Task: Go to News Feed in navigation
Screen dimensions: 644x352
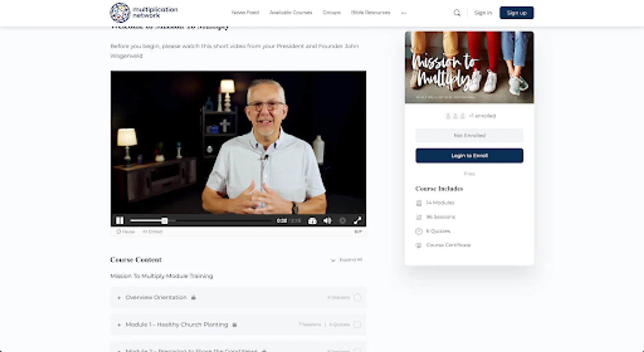Action: point(245,13)
